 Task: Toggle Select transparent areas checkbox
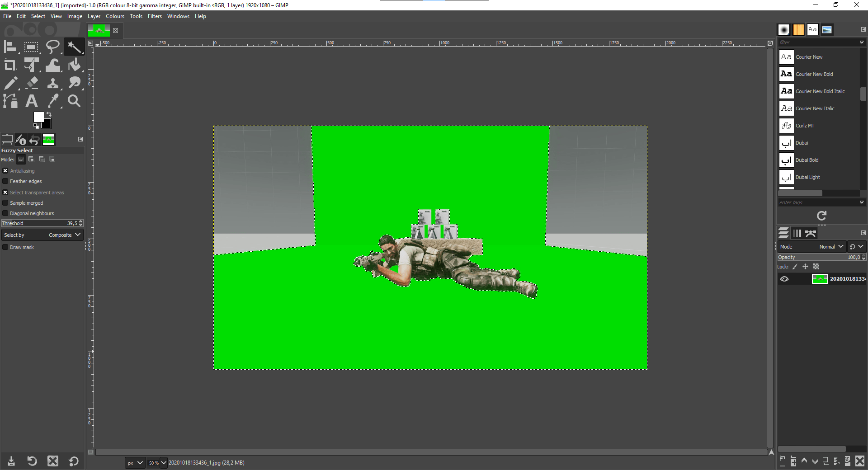click(x=5, y=193)
